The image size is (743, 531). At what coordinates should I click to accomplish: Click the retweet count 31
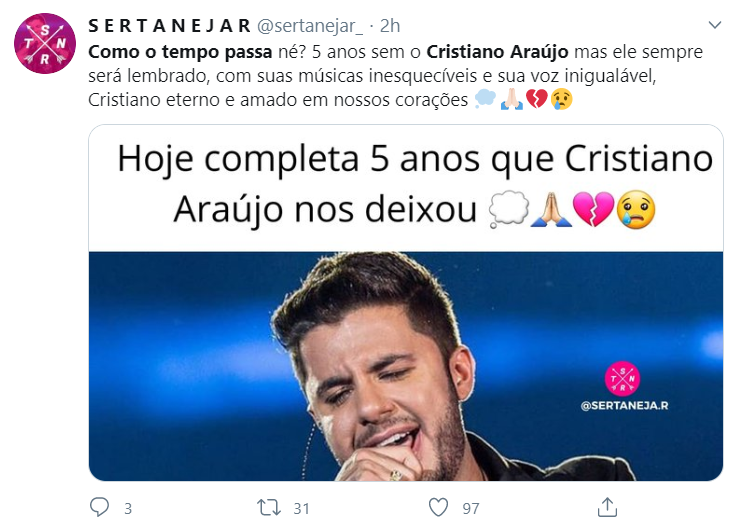pos(301,508)
